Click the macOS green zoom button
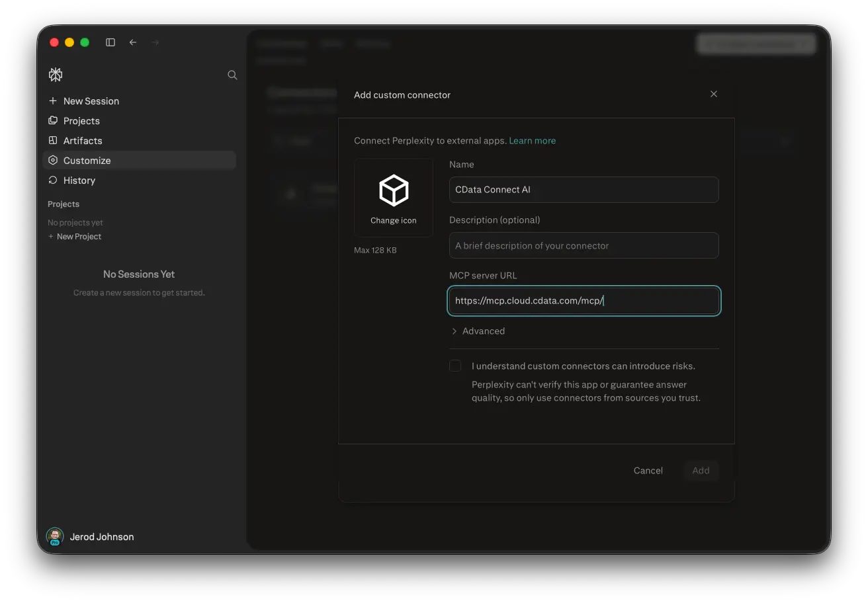The image size is (868, 603). tap(85, 42)
